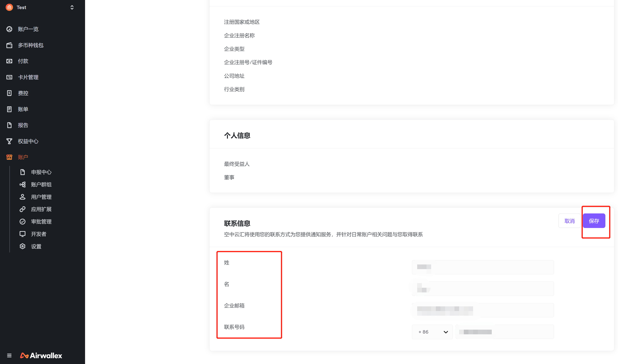Click the 最终受益人 row

237,164
